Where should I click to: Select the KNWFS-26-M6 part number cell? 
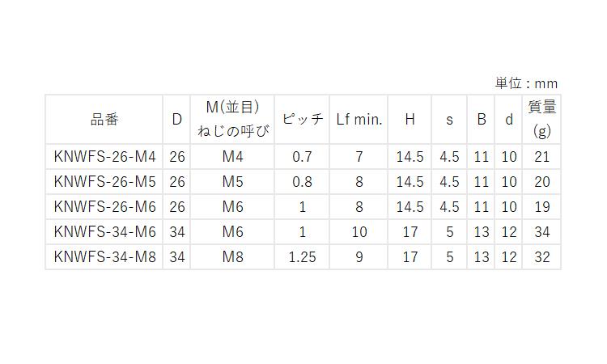pyautogui.click(x=104, y=207)
